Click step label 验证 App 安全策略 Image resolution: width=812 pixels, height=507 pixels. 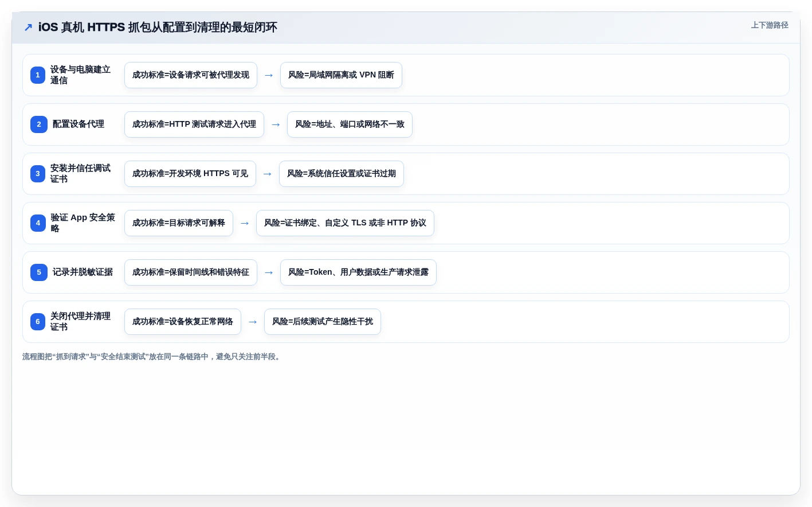pos(83,223)
